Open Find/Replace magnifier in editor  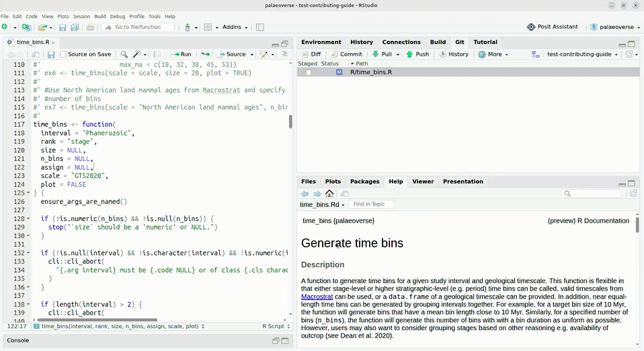tap(124, 54)
